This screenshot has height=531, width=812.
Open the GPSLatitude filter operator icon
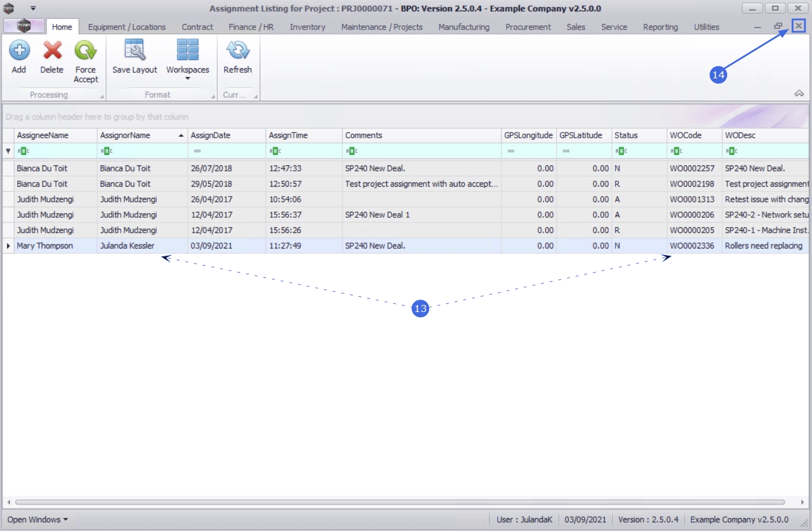pyautogui.click(x=566, y=151)
